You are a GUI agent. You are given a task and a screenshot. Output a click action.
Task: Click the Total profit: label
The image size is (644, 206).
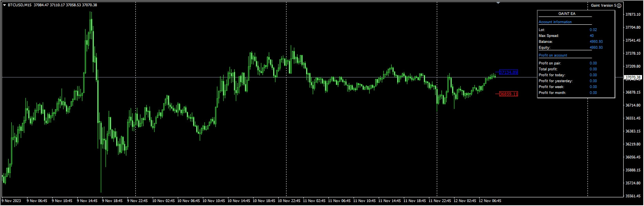pyautogui.click(x=548, y=69)
